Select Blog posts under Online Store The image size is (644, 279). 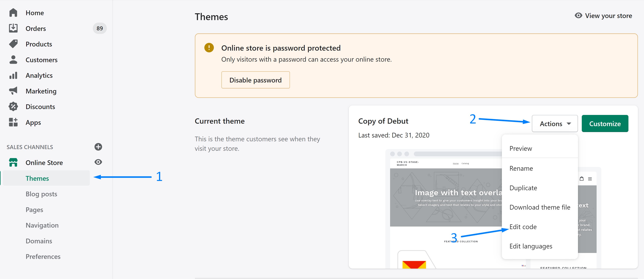(41, 194)
